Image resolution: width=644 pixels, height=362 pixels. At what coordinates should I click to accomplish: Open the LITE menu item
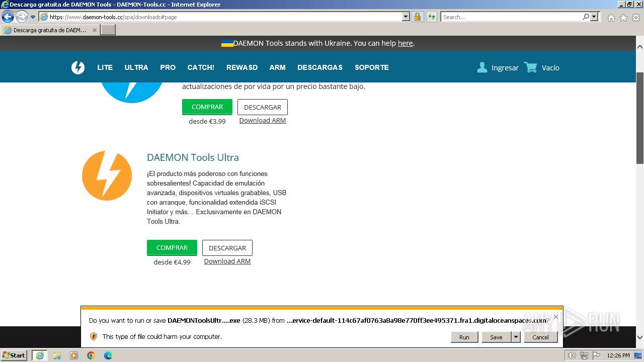(105, 67)
